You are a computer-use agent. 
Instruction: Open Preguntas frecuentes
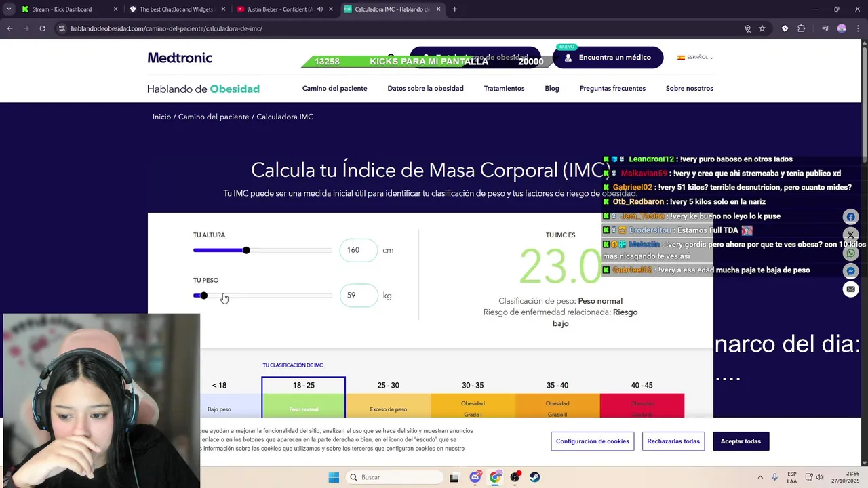612,89
